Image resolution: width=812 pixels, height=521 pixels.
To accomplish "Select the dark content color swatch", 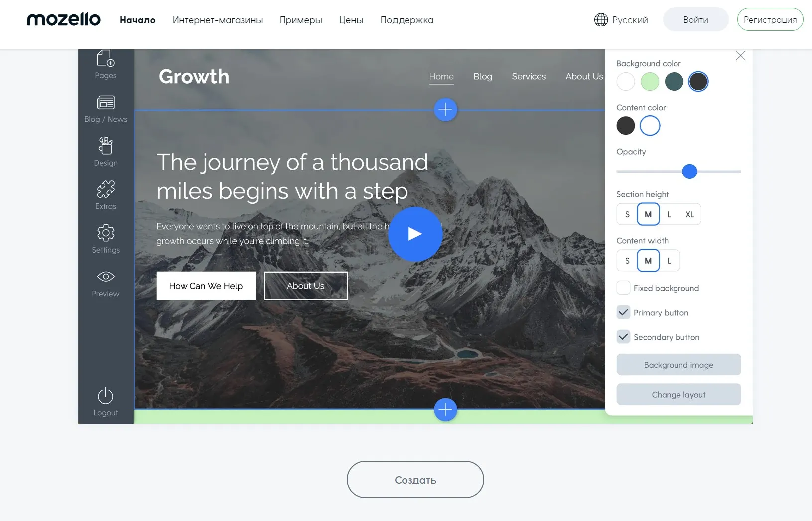I will tap(626, 126).
